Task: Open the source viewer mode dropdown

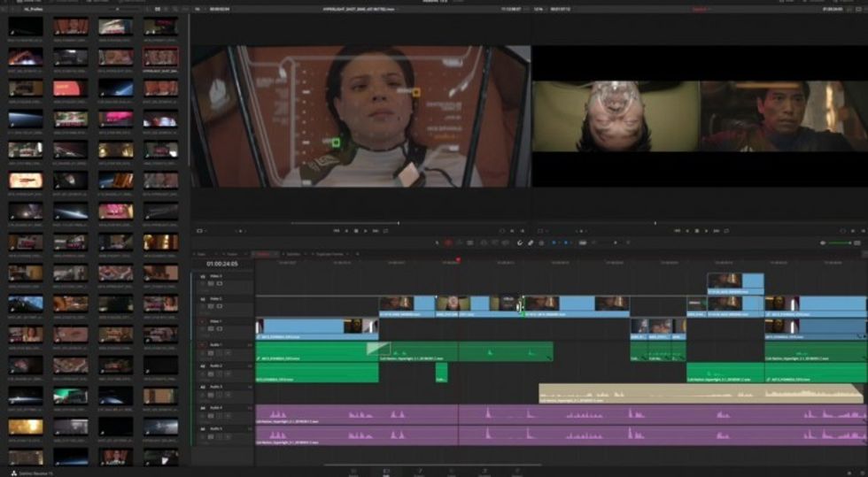Action: pos(200,231)
